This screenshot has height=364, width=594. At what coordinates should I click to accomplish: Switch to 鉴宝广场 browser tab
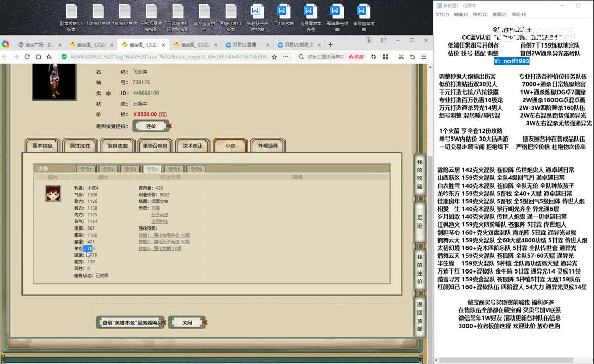tap(39, 44)
